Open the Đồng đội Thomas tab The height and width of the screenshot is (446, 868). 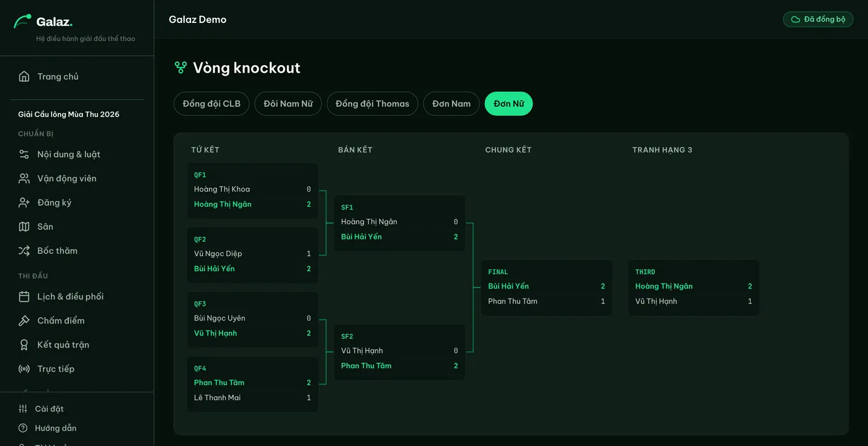[373, 104]
